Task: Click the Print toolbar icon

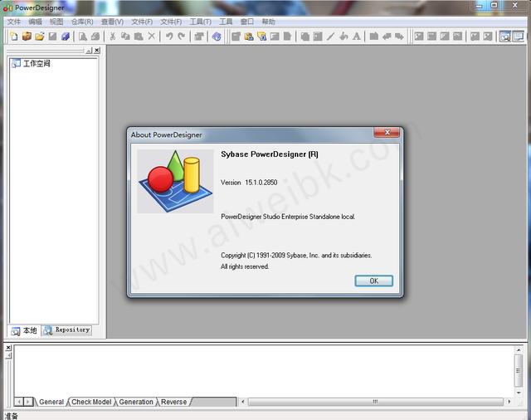Action: [95, 37]
